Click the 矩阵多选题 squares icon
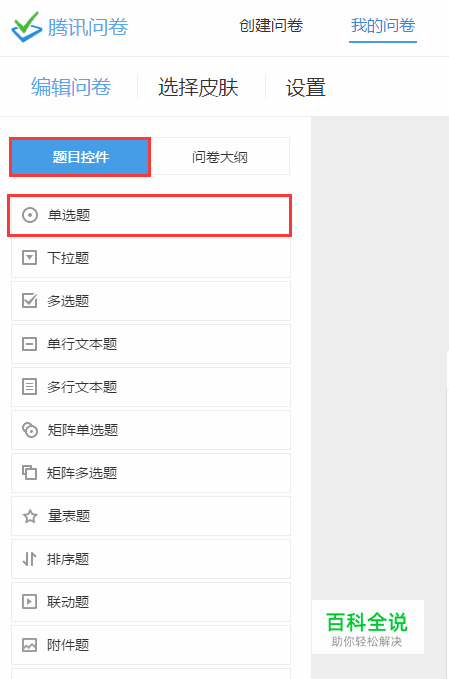The width and height of the screenshot is (449, 679). (x=29, y=472)
